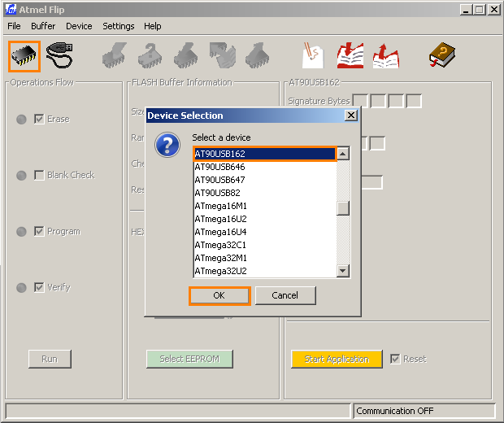Close the Device Selection dialog
Viewport: 504px width, 423px height.
(x=351, y=116)
